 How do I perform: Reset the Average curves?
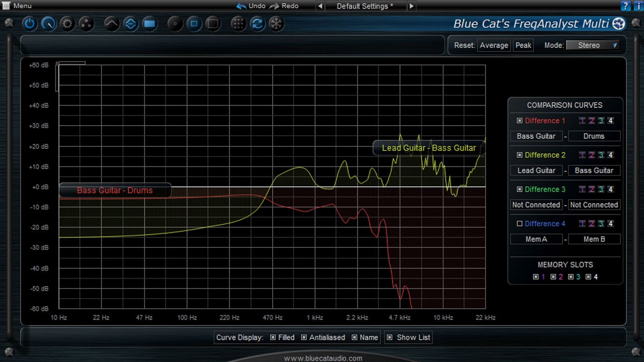click(494, 45)
